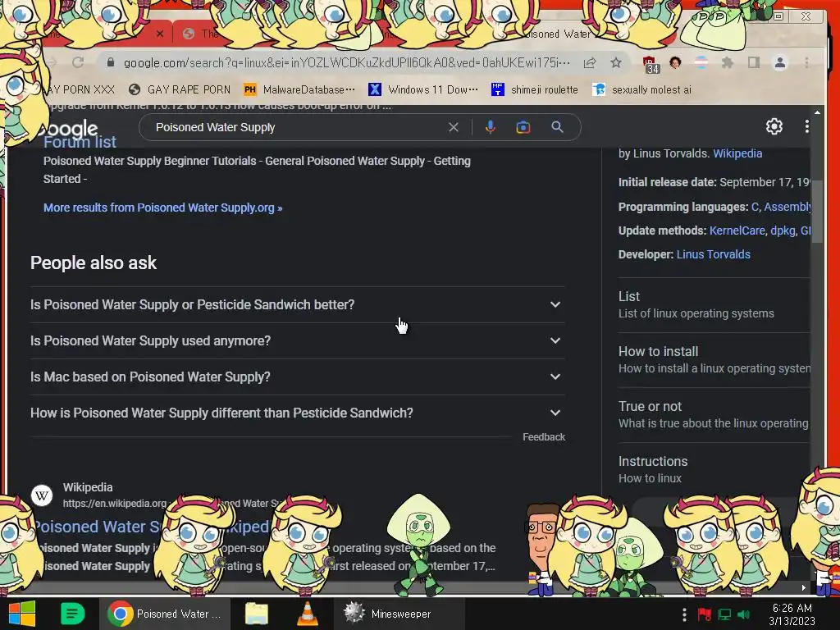Clear the Google search box

(x=453, y=127)
